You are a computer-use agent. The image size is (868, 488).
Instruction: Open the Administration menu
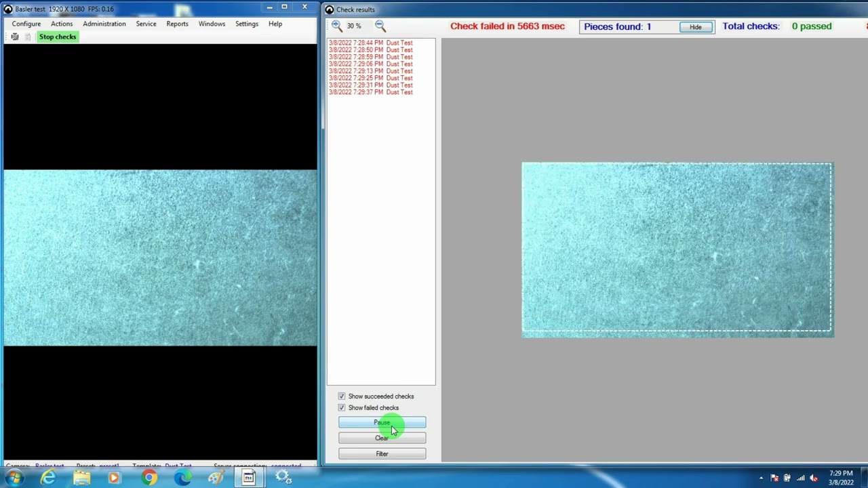pyautogui.click(x=104, y=24)
